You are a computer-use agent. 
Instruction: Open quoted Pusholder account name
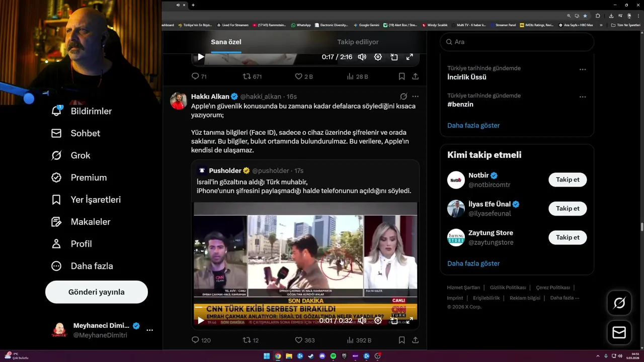225,170
